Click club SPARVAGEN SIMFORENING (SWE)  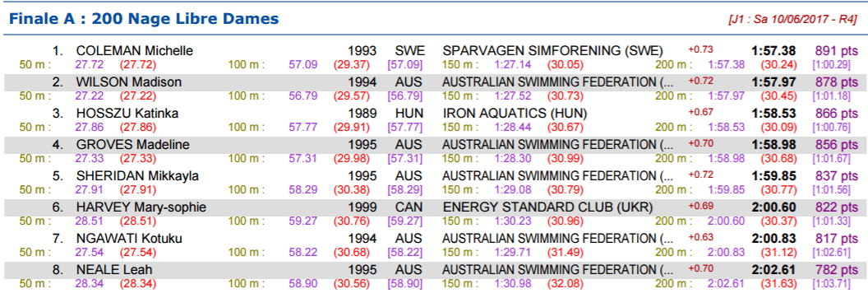point(552,51)
